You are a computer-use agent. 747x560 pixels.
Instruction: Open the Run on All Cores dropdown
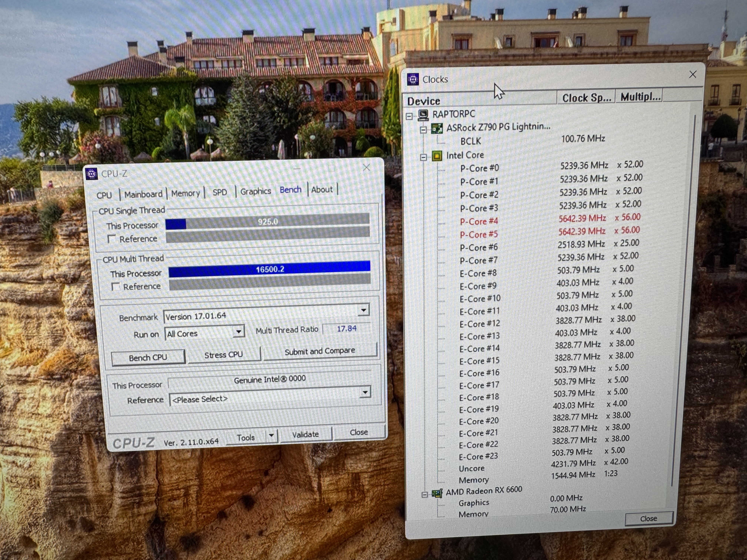coord(238,331)
